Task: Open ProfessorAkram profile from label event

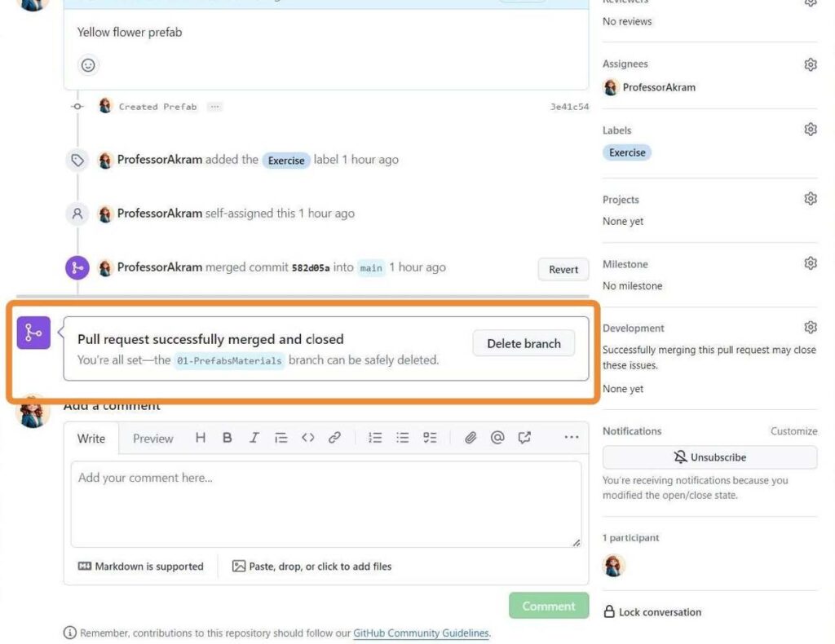Action: pos(160,160)
